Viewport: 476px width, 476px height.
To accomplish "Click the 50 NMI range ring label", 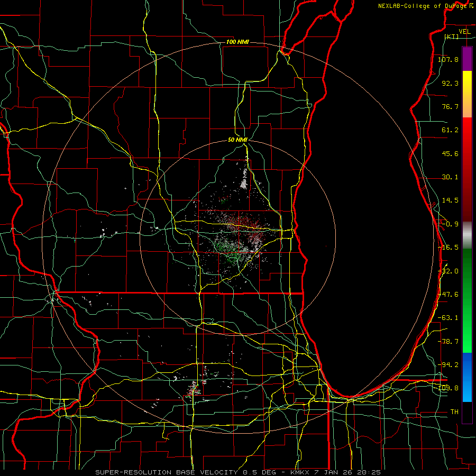I will pyautogui.click(x=237, y=140).
